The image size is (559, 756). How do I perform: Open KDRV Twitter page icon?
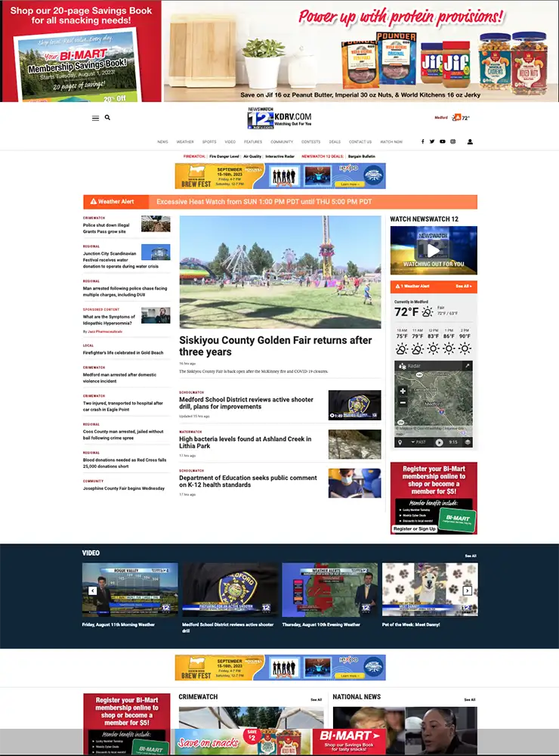432,142
